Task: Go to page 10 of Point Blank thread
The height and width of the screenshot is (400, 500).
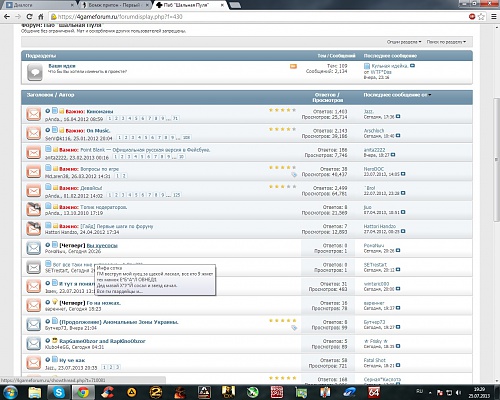Action: click(x=181, y=157)
